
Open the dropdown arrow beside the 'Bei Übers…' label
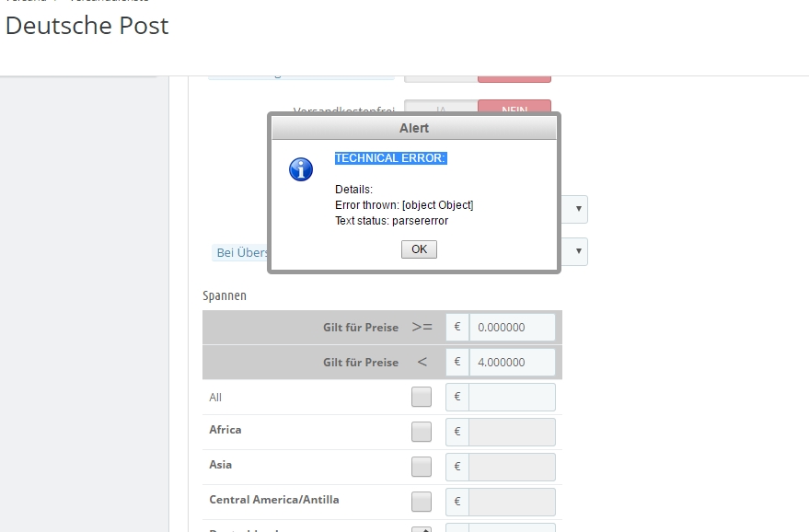(578, 251)
